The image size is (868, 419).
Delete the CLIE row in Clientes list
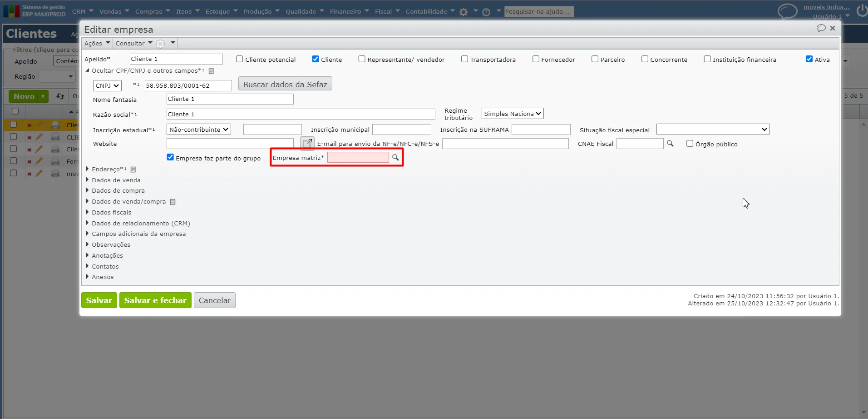coord(30,137)
